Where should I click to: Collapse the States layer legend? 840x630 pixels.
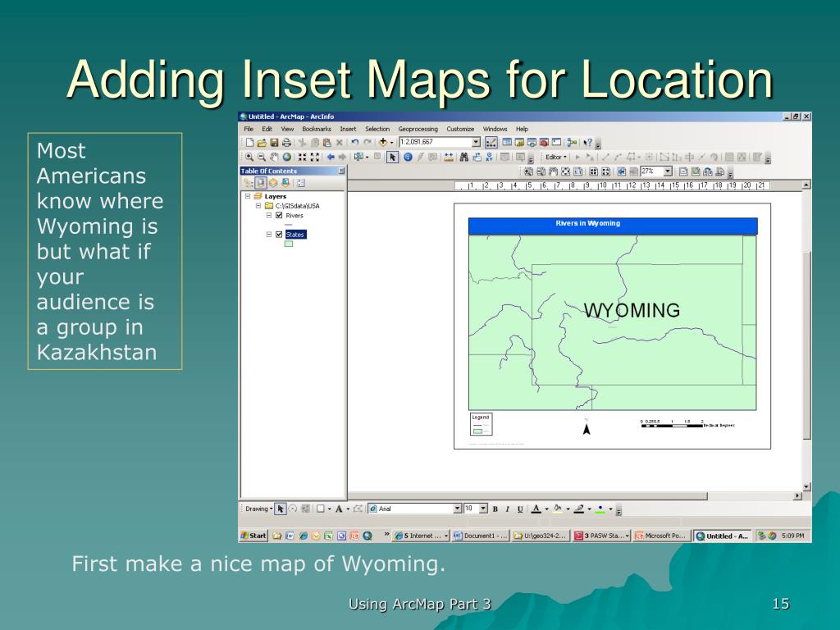pyautogui.click(x=269, y=234)
